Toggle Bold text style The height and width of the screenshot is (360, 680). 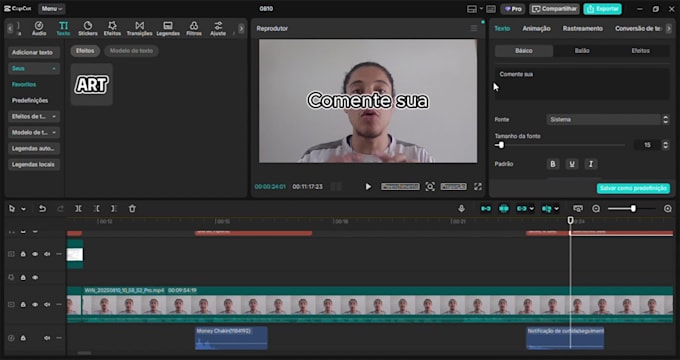(553, 164)
